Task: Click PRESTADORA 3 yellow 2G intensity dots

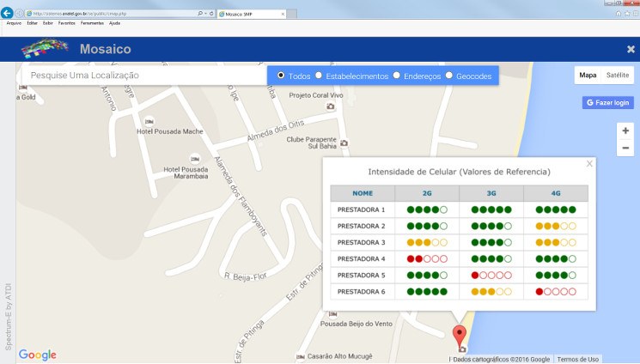Action: (427, 242)
